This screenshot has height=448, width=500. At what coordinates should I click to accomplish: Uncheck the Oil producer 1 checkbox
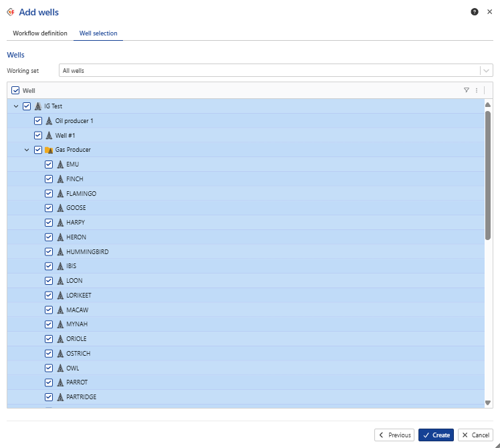[x=38, y=120]
